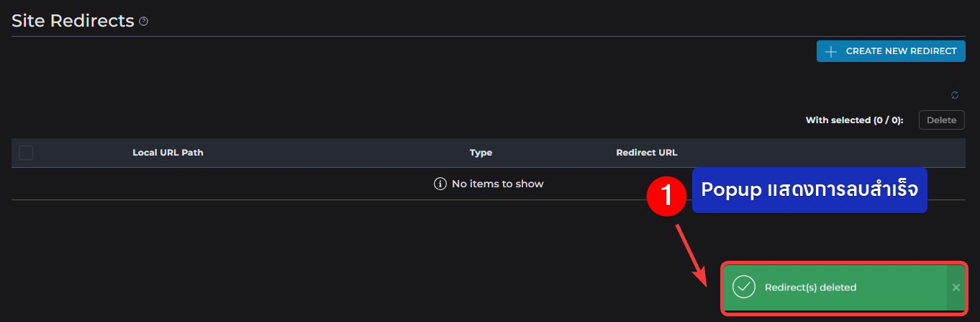980x322 pixels.
Task: Click the checkmark icon in the green notification
Action: (743, 287)
